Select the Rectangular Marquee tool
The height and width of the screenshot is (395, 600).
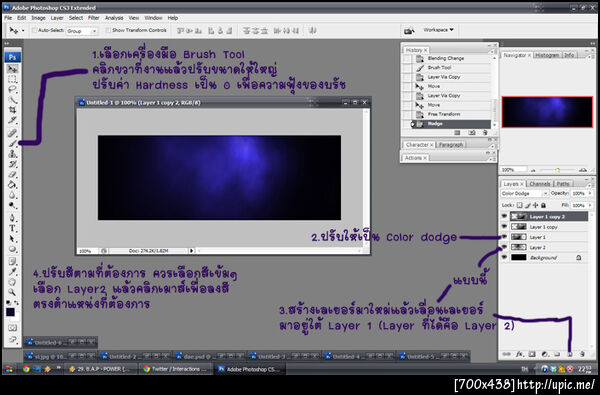pos(13,79)
